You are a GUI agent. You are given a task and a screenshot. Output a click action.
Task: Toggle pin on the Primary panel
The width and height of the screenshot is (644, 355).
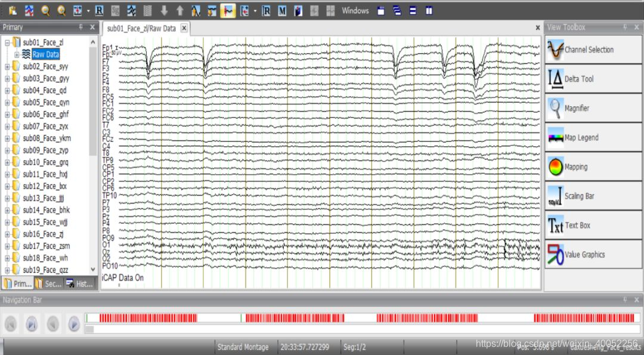tap(81, 27)
